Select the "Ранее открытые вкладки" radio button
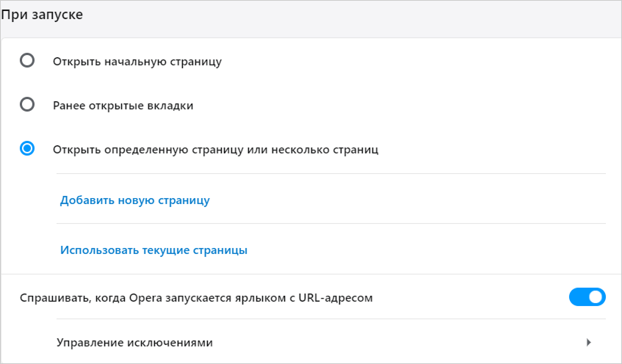The height and width of the screenshot is (364, 622). (27, 105)
